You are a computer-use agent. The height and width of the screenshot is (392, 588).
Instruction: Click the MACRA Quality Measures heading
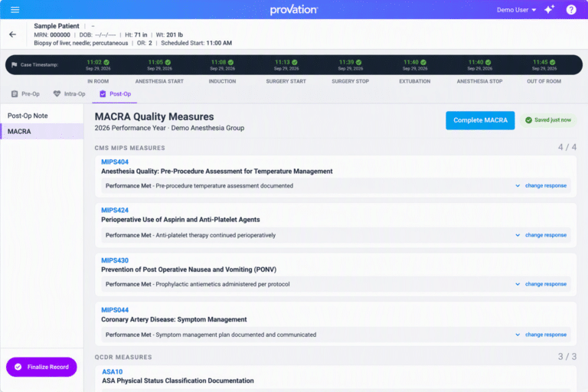coord(154,116)
